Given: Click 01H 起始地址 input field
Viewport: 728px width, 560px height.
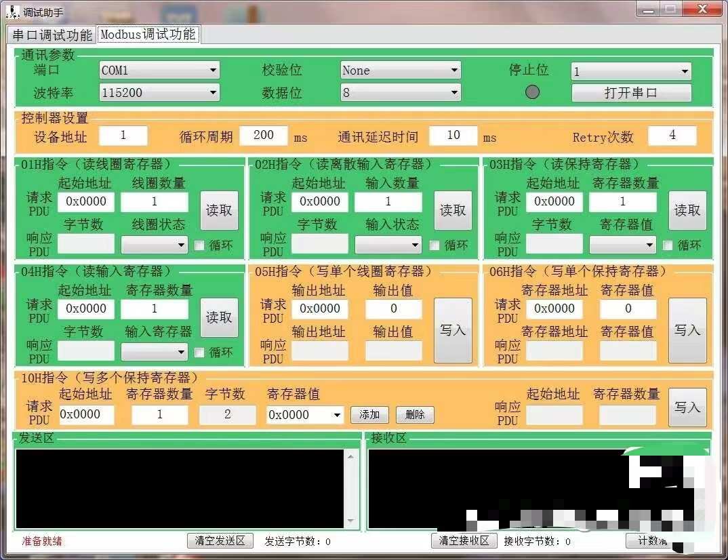Looking at the screenshot, I should click(86, 202).
